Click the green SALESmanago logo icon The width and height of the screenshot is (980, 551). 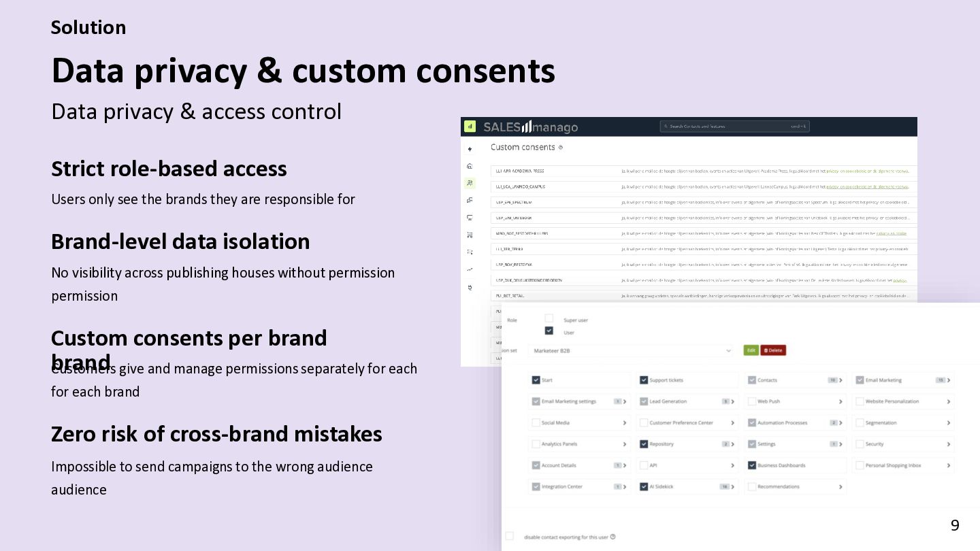point(470,126)
